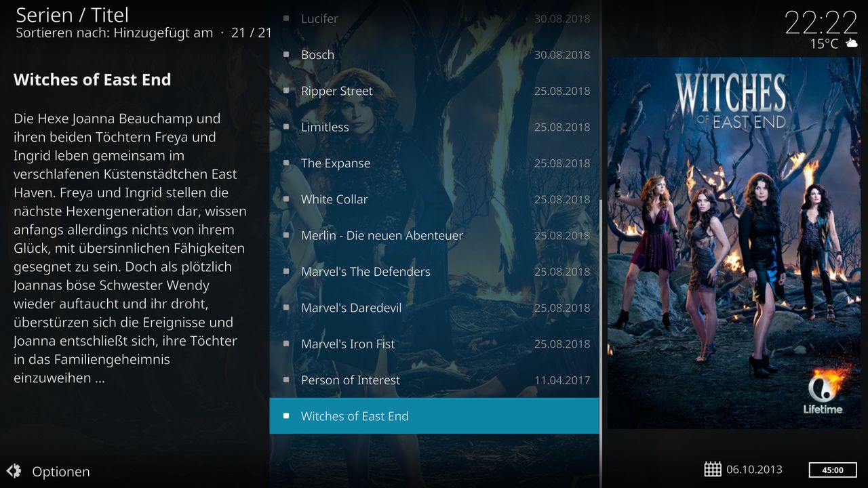
Task: Click the watched-status bullet beside Ripper Street
Action: click(x=286, y=91)
